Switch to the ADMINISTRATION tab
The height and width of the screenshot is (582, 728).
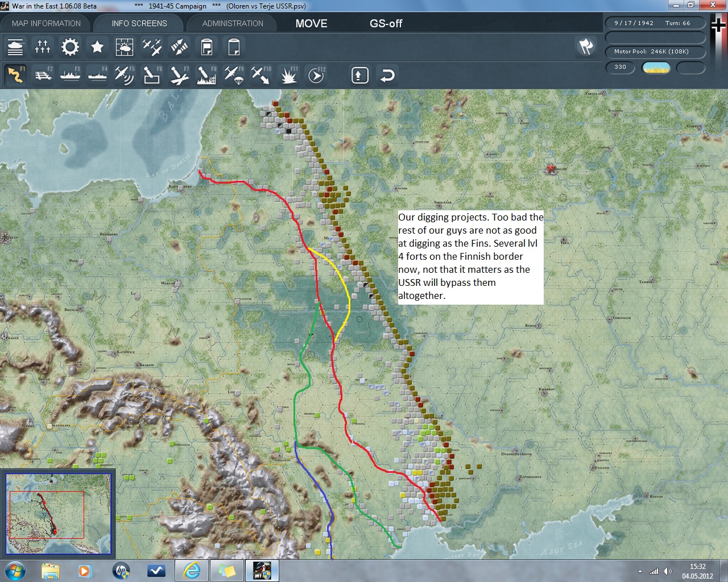(x=233, y=23)
